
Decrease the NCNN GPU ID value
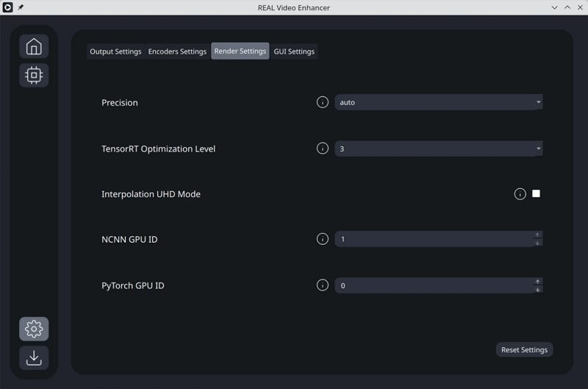click(x=537, y=243)
